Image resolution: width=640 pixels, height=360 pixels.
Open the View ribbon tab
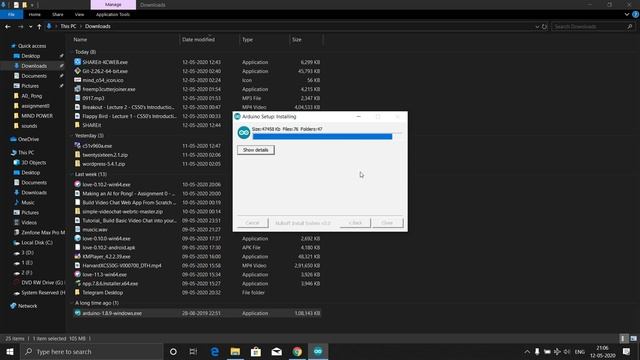[79, 14]
